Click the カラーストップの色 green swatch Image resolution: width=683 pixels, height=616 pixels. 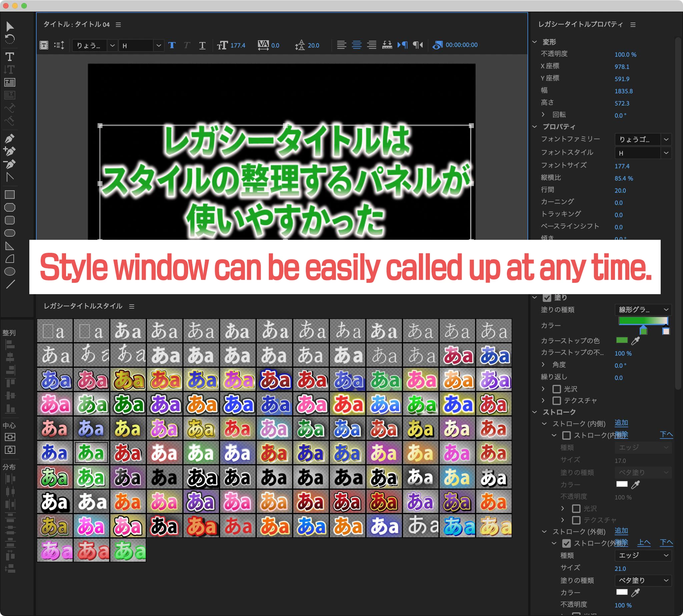coord(622,340)
